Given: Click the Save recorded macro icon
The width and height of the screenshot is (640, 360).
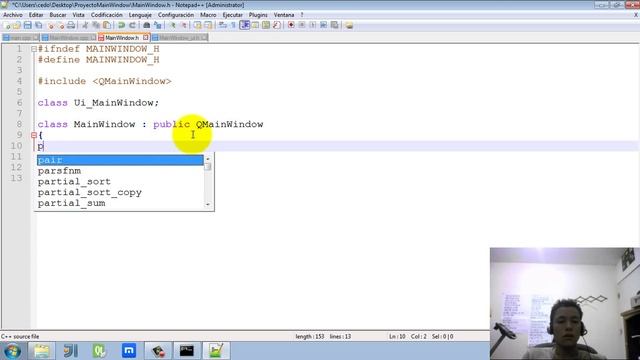Looking at the screenshot, I should (334, 25).
